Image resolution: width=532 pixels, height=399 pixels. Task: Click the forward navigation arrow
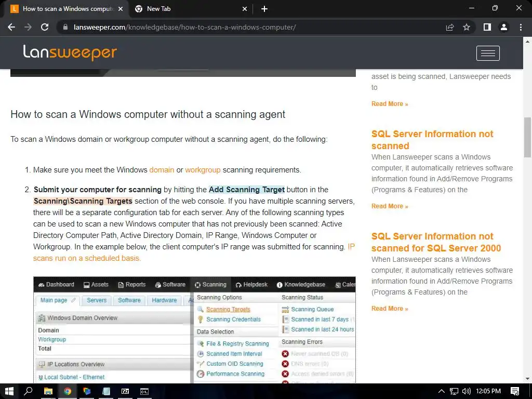(28, 27)
